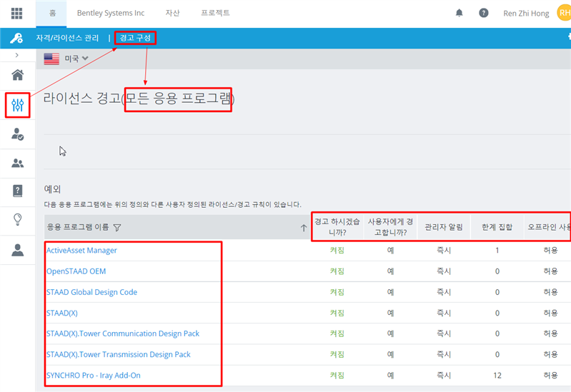Click the notification bell icon

(x=460, y=13)
